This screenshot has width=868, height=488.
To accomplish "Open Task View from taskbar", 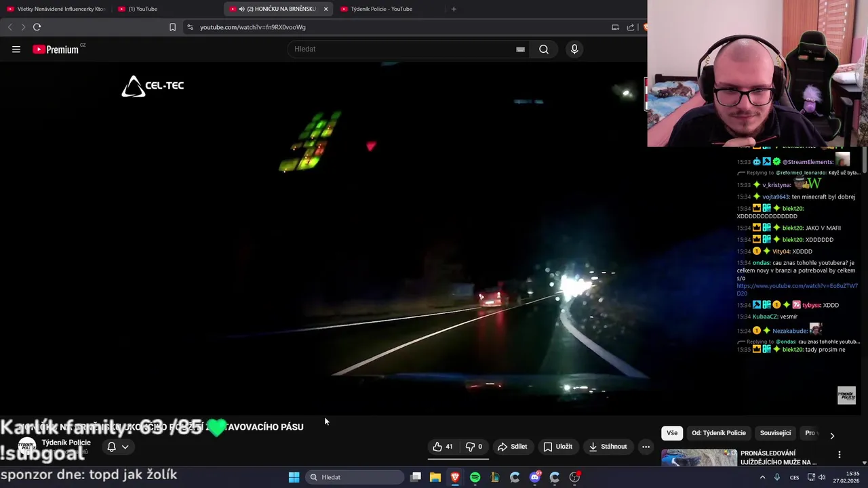I will tap(416, 477).
